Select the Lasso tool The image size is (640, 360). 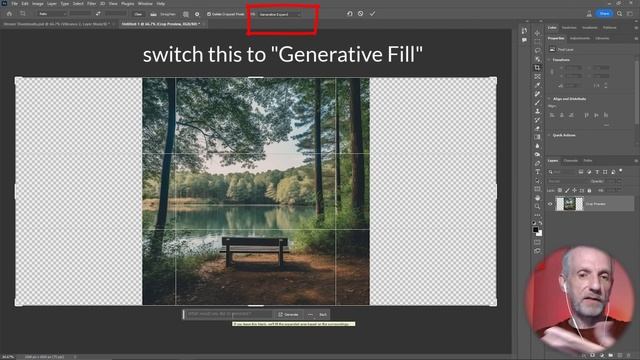pyautogui.click(x=537, y=51)
